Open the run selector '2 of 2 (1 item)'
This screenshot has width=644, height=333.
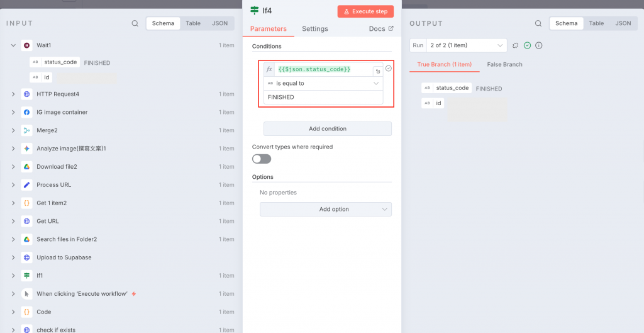[467, 45]
